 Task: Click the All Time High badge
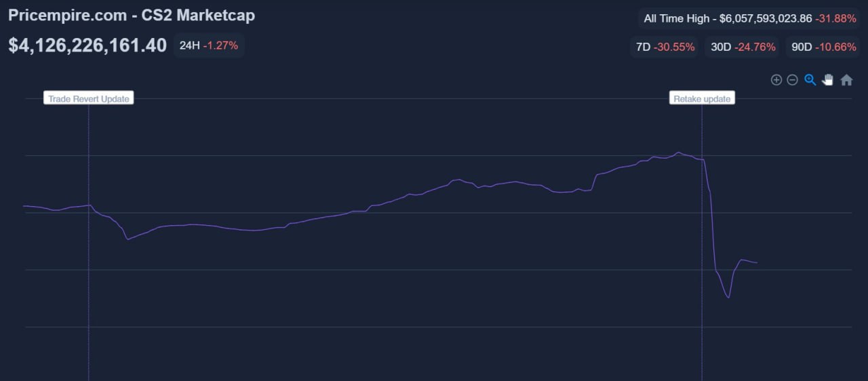tap(749, 18)
